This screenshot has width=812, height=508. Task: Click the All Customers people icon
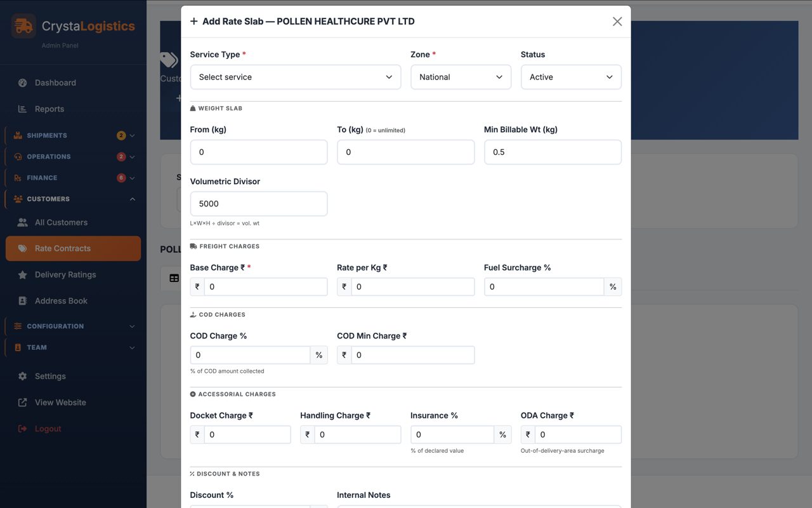[x=23, y=222]
